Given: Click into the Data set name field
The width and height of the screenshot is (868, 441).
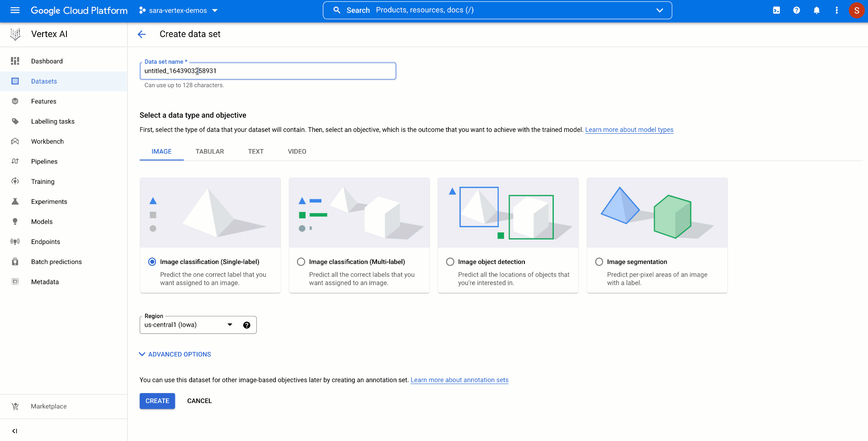Looking at the screenshot, I should [268, 71].
